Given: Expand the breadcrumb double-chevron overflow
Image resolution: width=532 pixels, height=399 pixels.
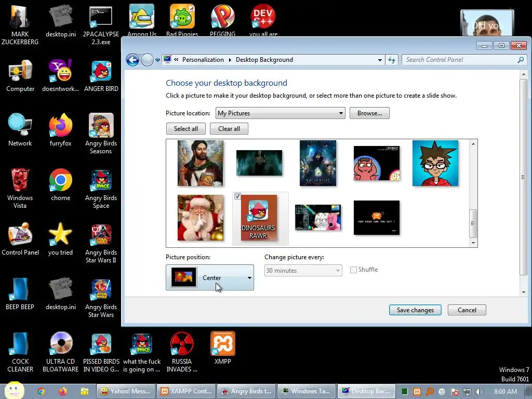Looking at the screenshot, I should [x=177, y=60].
